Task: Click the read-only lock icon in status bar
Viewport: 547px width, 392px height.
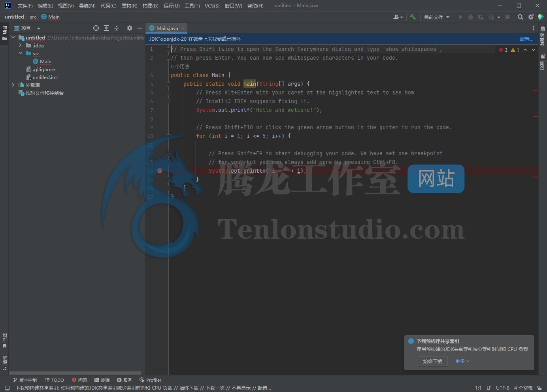Action: point(539,388)
